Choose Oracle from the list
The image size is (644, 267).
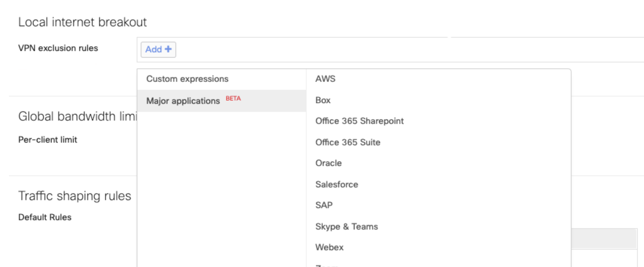point(328,163)
